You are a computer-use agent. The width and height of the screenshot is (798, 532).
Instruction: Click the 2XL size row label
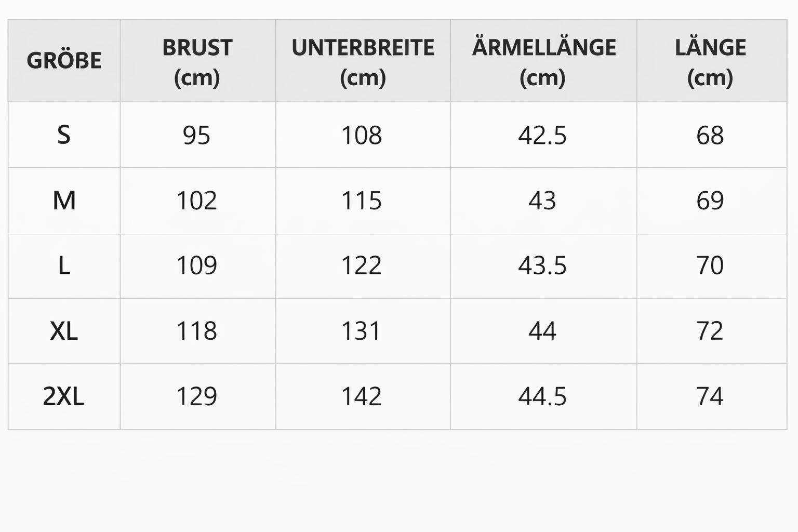point(64,396)
